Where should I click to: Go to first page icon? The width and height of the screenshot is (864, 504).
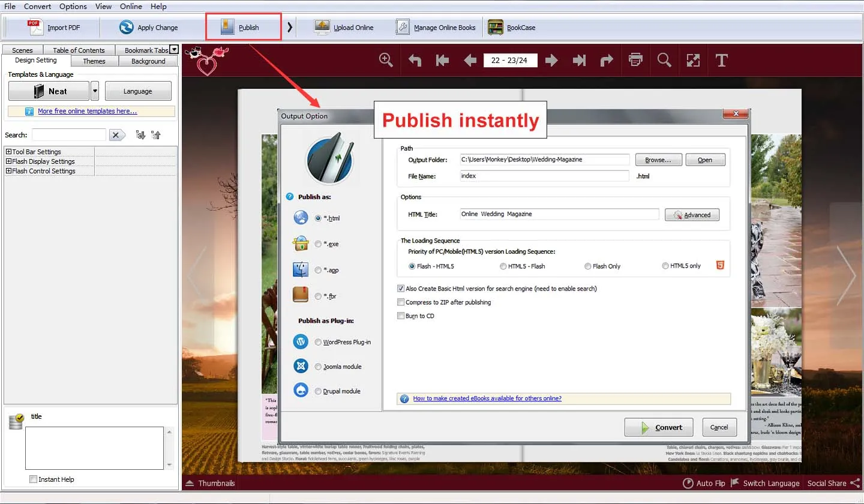pos(443,60)
